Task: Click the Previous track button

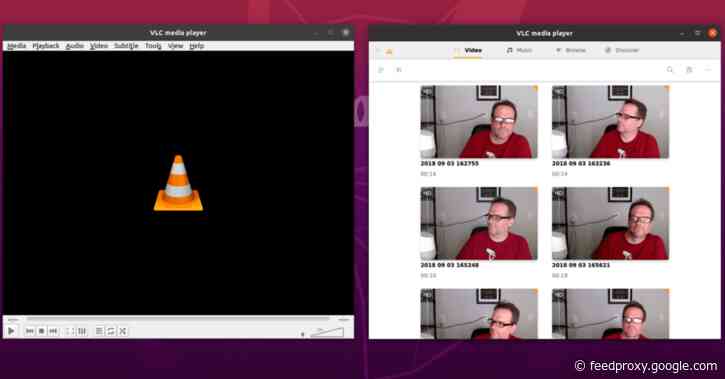Action: pos(30,331)
